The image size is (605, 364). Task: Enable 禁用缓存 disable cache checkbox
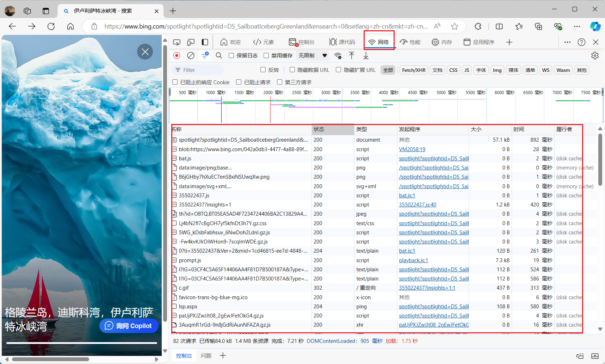tap(266, 56)
